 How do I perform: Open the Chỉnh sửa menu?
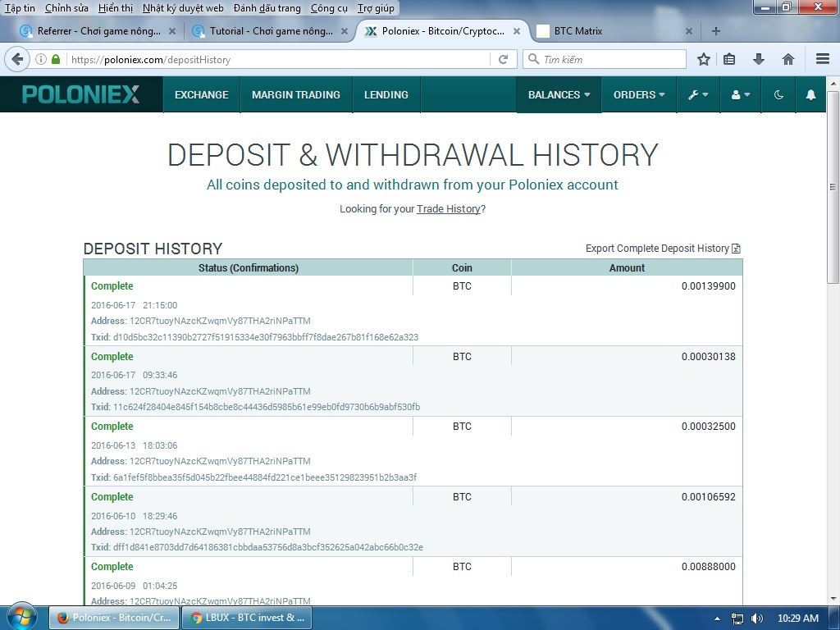[67, 8]
